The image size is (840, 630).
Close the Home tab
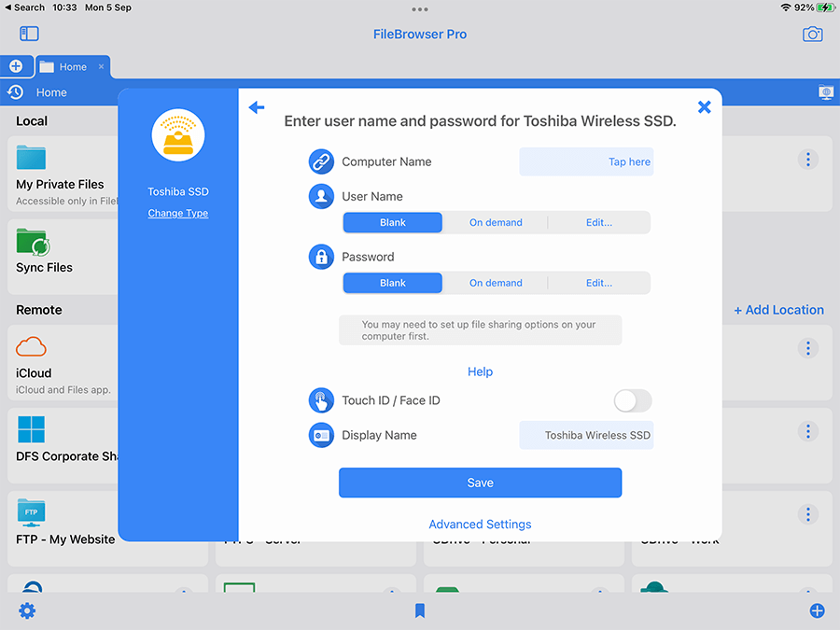click(x=102, y=67)
